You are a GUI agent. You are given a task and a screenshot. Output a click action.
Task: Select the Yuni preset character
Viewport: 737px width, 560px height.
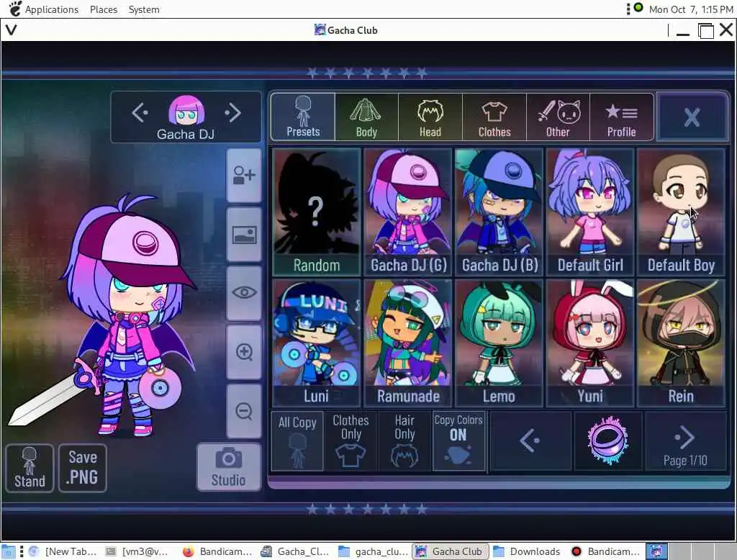(590, 343)
